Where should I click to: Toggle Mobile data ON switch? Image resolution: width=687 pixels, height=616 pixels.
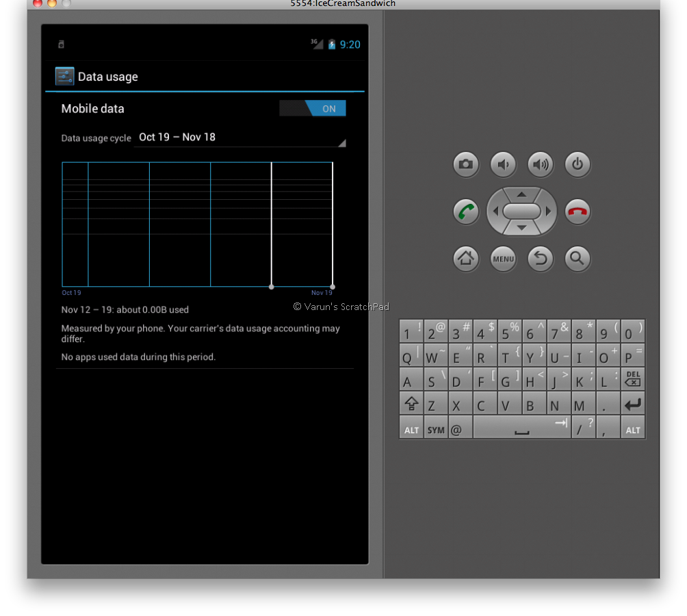click(313, 108)
